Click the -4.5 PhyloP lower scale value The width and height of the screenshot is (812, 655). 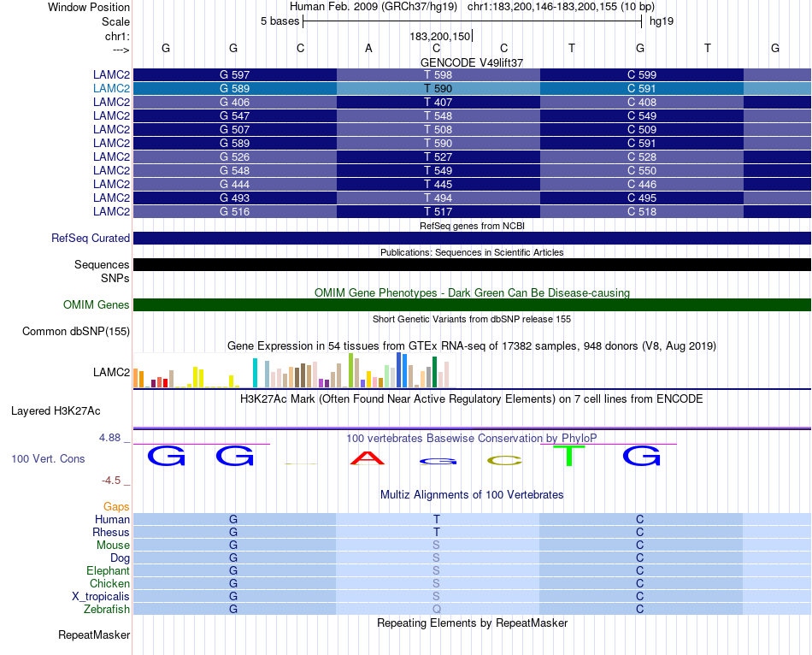(111, 481)
